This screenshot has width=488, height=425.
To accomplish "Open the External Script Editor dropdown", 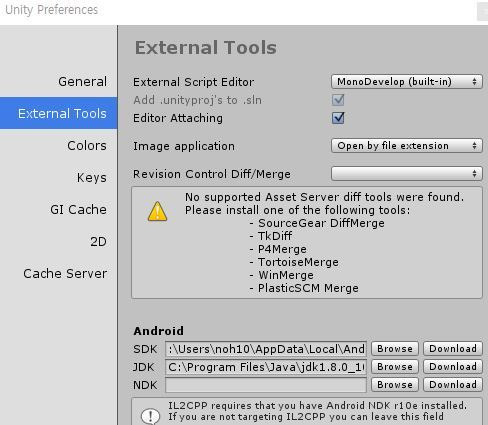I will [x=407, y=82].
